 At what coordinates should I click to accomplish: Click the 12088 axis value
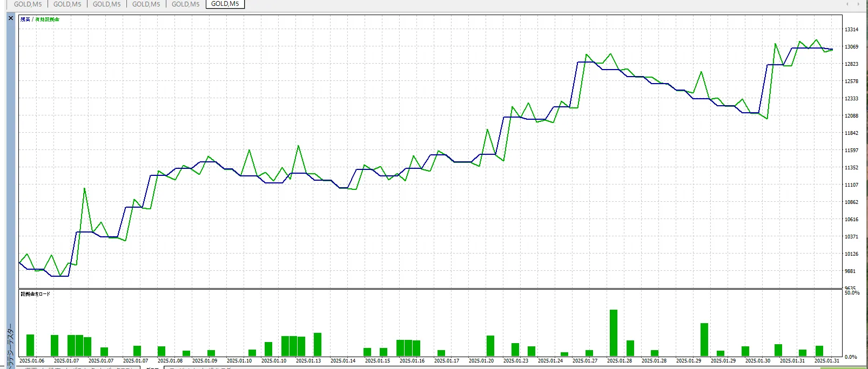click(852, 116)
